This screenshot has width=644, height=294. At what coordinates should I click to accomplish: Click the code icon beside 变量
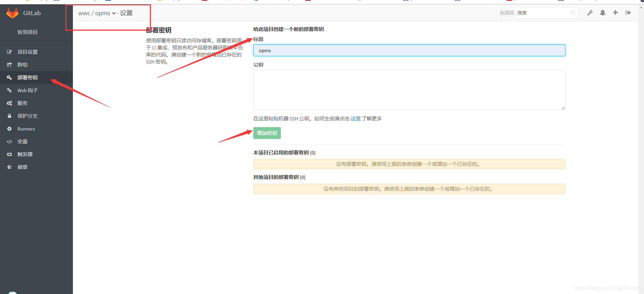point(9,142)
